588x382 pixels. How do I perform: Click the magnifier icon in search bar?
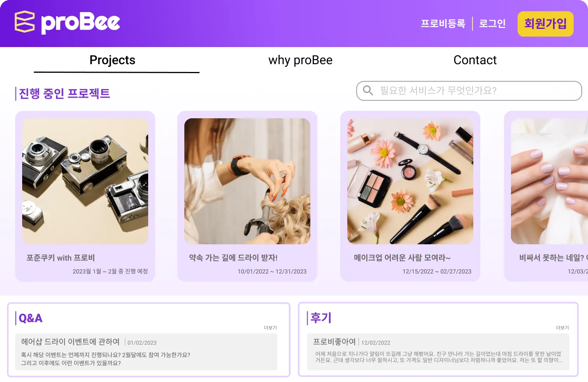pos(368,91)
